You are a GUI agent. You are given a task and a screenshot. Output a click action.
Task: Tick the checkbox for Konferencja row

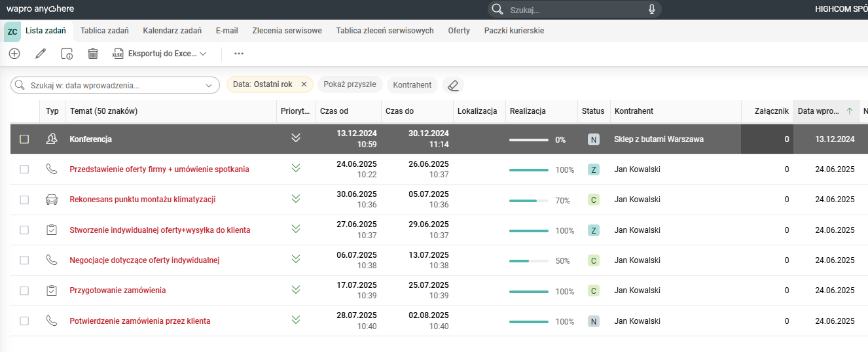tap(24, 139)
